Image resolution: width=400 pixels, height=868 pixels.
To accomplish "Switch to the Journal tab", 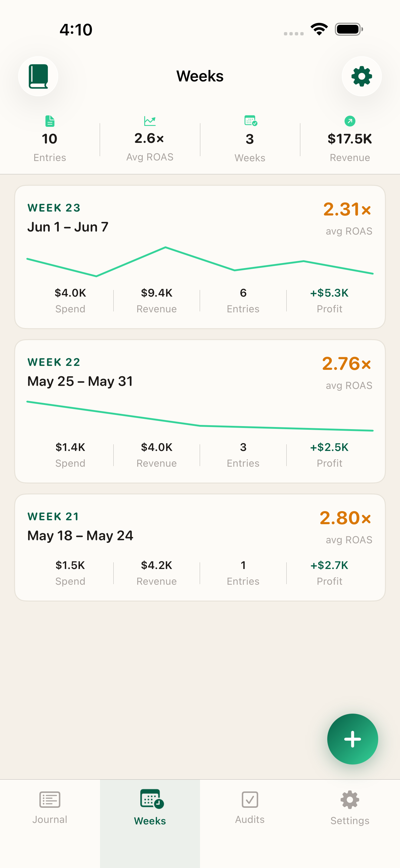I will (50, 808).
